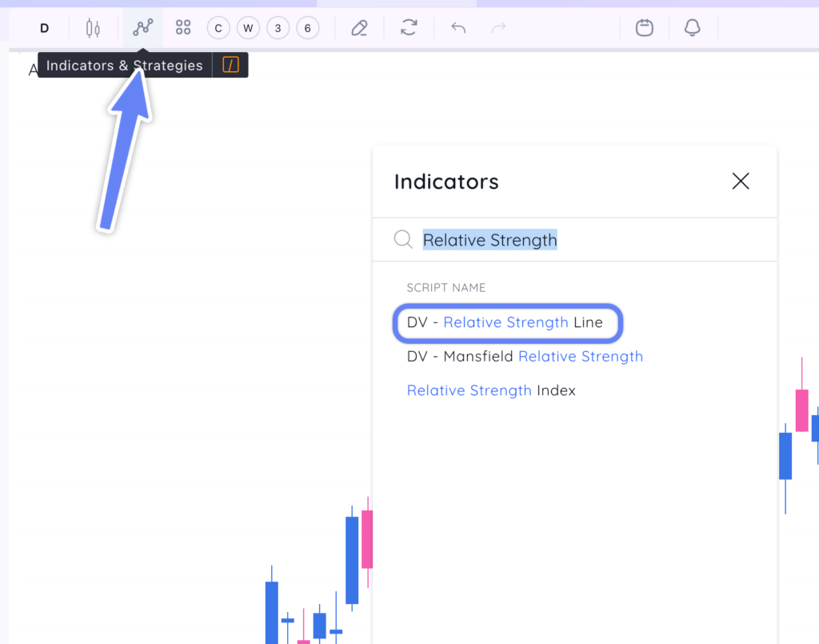Open the Relative Strength Index indicator

click(491, 390)
